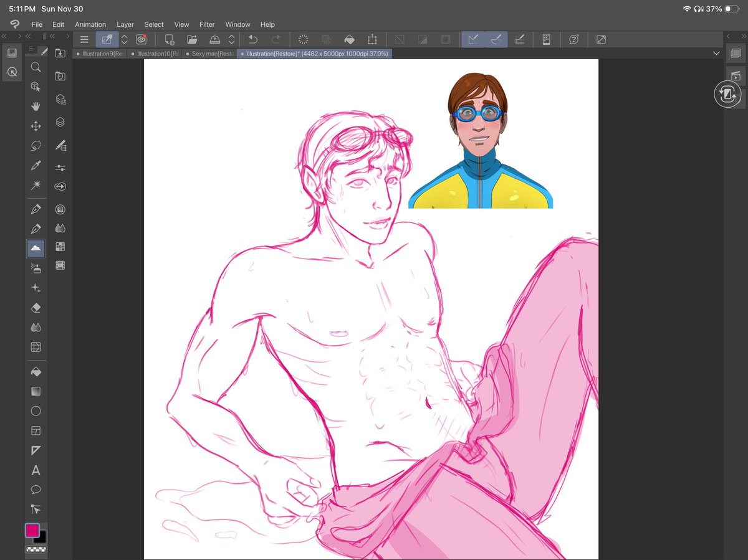Open the File menu
The height and width of the screenshot is (560, 748).
tap(37, 24)
